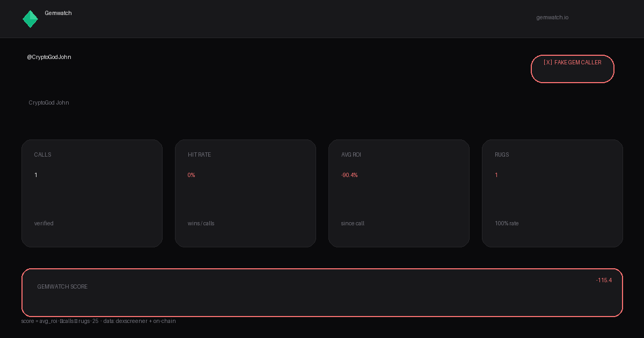Click the CryptoGod John display name
The width and height of the screenshot is (644, 338).
tap(49, 103)
